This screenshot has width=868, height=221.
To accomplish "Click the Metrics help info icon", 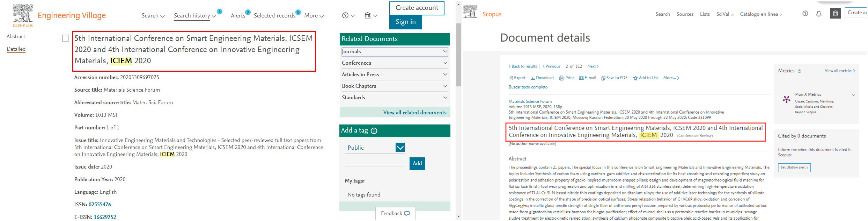I will pyautogui.click(x=800, y=71).
